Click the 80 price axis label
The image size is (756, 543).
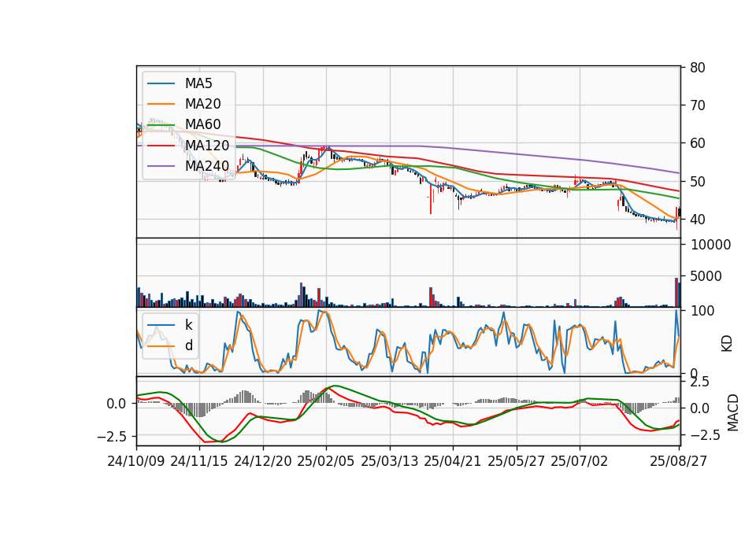click(697, 68)
